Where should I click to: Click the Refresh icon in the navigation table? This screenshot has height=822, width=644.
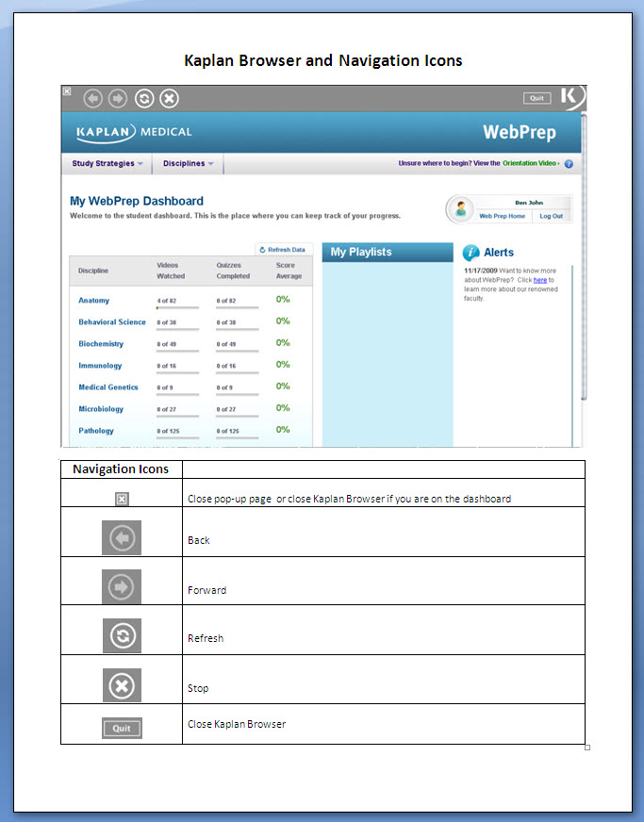[122, 635]
